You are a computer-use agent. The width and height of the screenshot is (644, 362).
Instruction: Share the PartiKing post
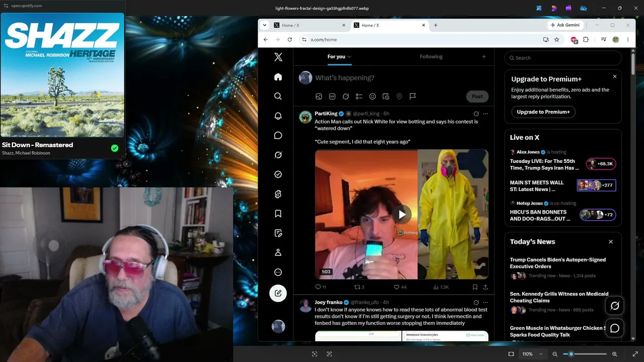[486, 287]
